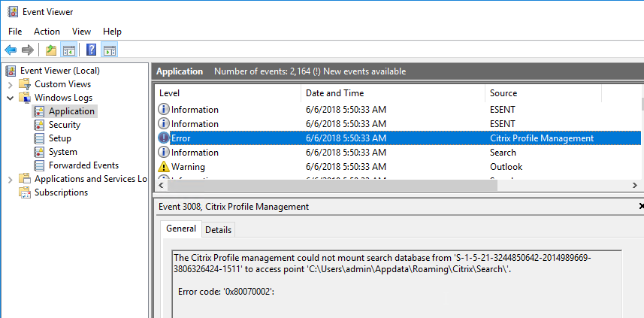Click the Security log icon
644x318 pixels.
point(39,125)
